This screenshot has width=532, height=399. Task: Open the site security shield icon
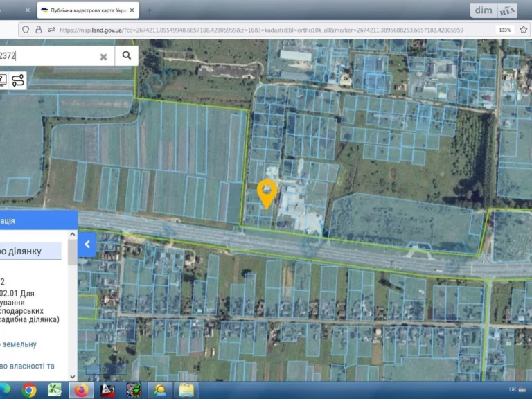(26, 30)
